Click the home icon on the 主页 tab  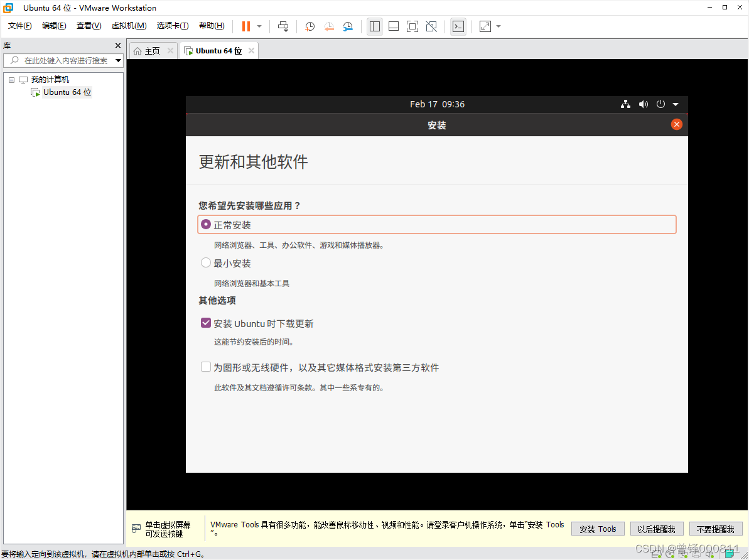[137, 51]
